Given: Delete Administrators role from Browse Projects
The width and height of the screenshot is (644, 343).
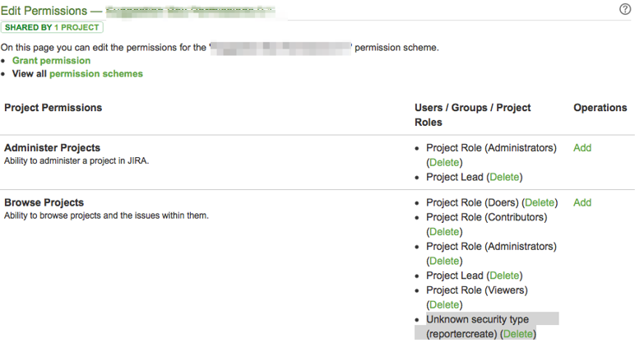Looking at the screenshot, I should click(444, 261).
